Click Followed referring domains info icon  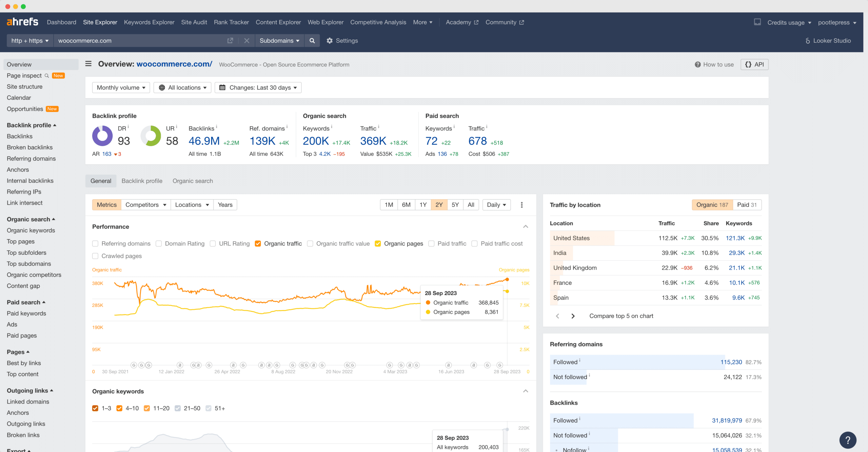tap(579, 360)
